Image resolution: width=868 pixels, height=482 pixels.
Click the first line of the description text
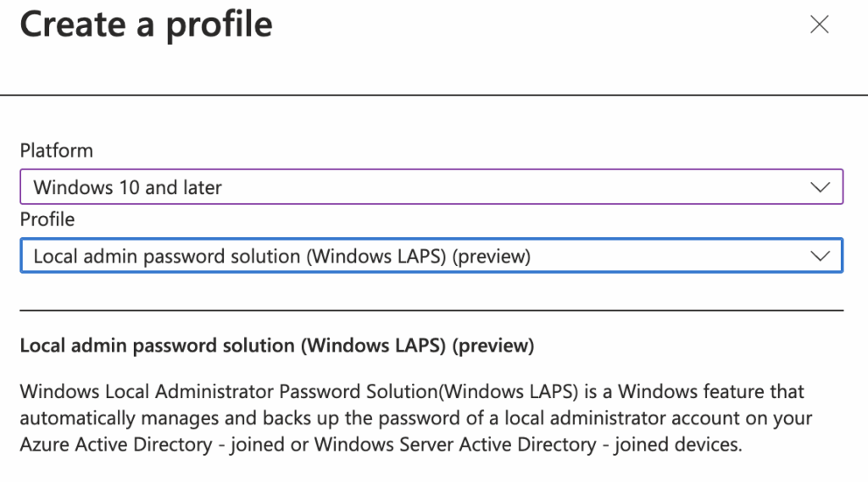click(x=412, y=392)
